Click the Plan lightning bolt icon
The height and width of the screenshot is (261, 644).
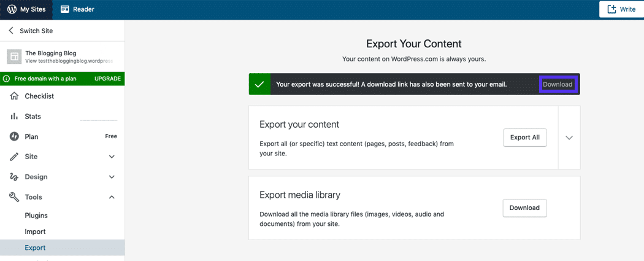point(14,137)
